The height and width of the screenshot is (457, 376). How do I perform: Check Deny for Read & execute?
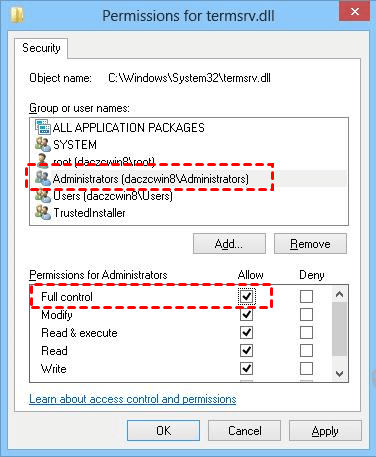point(306,332)
